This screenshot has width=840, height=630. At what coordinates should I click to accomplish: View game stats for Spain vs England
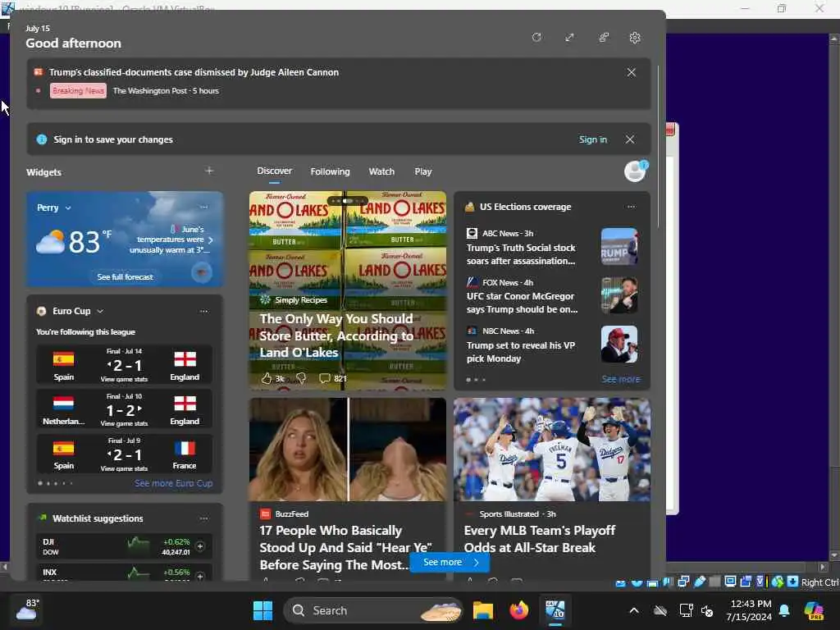tap(124, 379)
